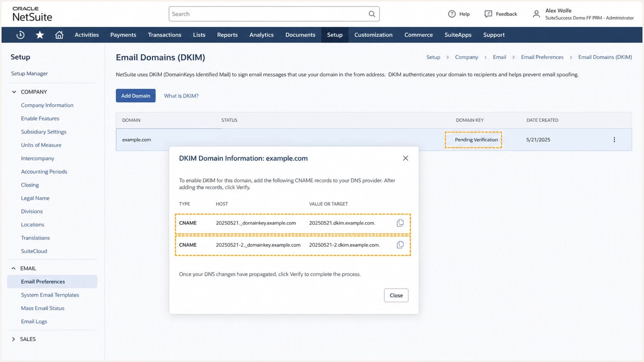
Task: Click the 20250521.dkim.example.com. value
Action: [342, 223]
